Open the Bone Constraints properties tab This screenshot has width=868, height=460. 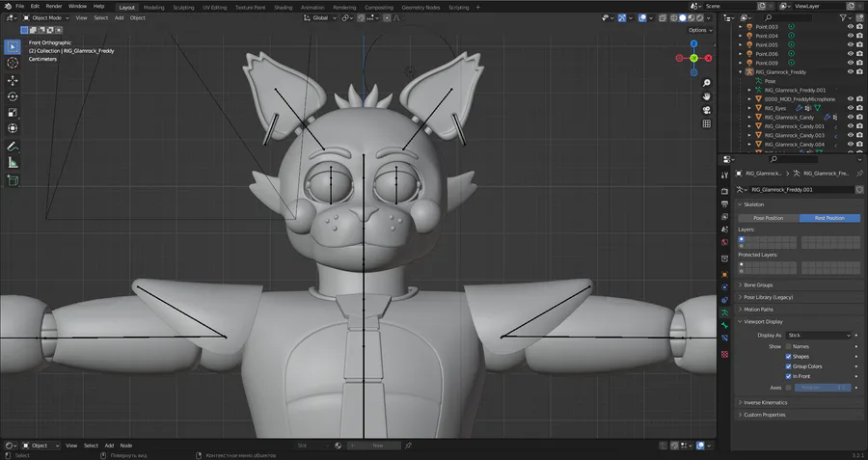[x=724, y=338]
